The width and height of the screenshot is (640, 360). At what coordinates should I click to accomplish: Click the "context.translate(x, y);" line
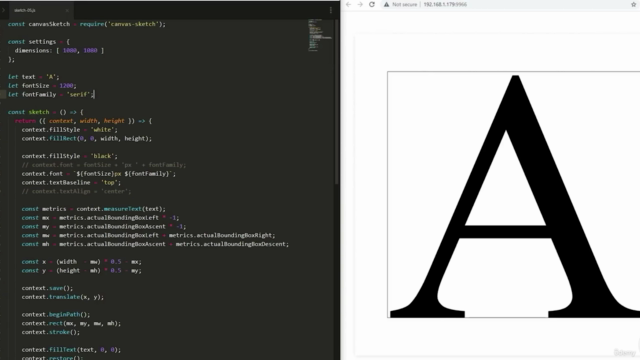(x=63, y=297)
